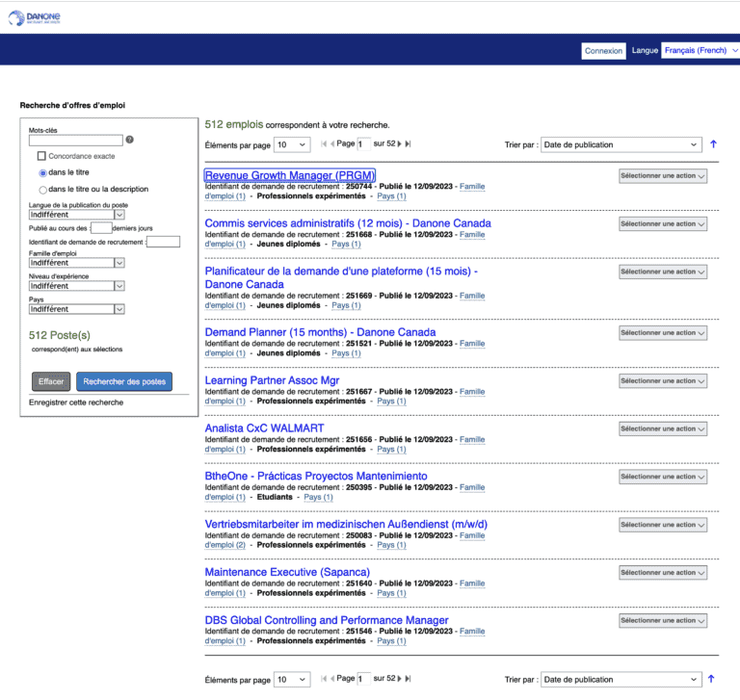The image size is (740, 700).
Task: Select 'dans le titre' radio option
Action: click(42, 172)
